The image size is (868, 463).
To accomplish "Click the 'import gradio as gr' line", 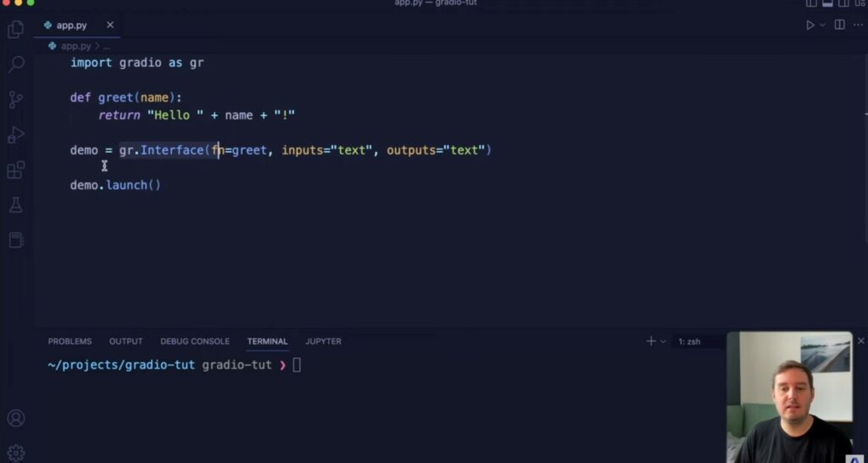I will coord(136,63).
